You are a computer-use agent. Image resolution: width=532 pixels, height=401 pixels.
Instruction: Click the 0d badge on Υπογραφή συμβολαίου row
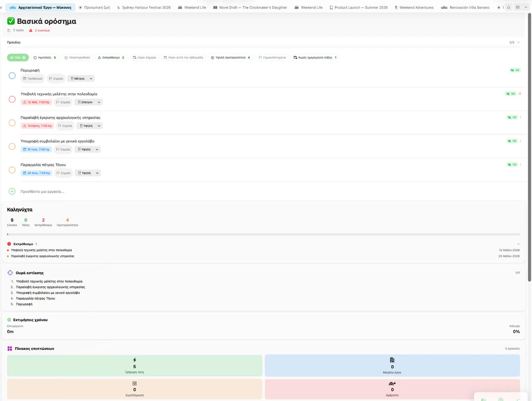[x=512, y=141]
